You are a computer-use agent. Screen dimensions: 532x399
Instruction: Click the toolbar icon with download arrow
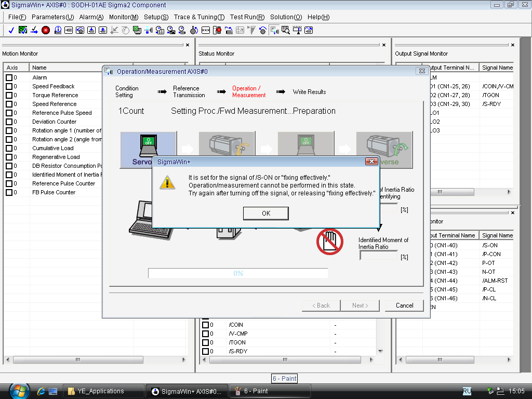[91, 30]
